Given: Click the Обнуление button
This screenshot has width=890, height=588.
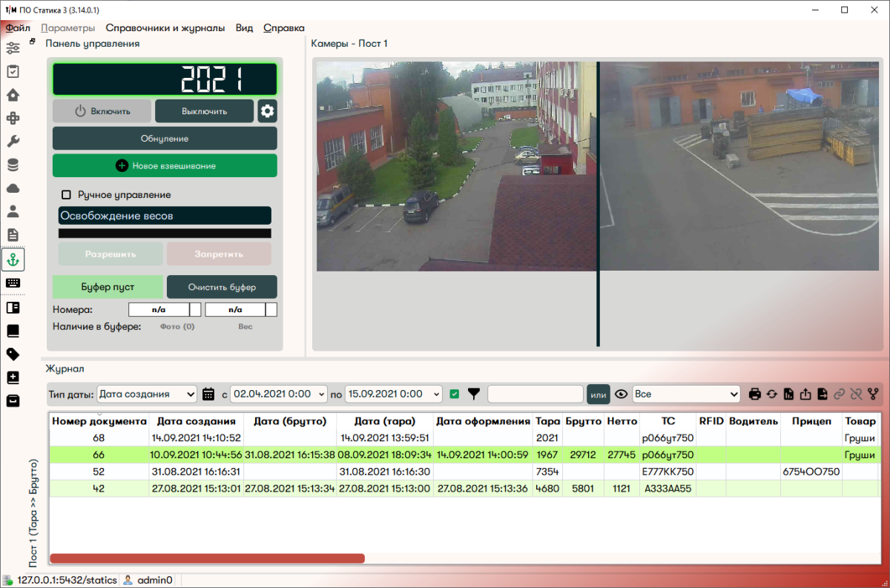Looking at the screenshot, I should point(165,139).
